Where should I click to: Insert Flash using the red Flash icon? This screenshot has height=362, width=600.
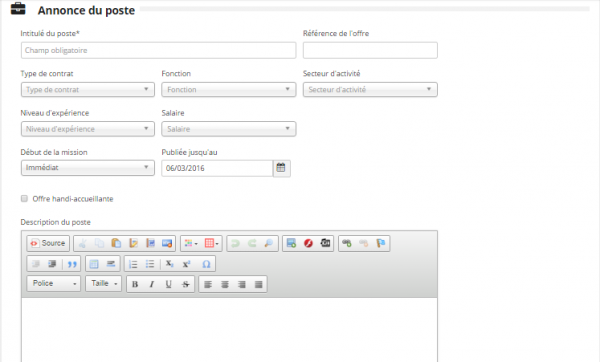pos(308,243)
